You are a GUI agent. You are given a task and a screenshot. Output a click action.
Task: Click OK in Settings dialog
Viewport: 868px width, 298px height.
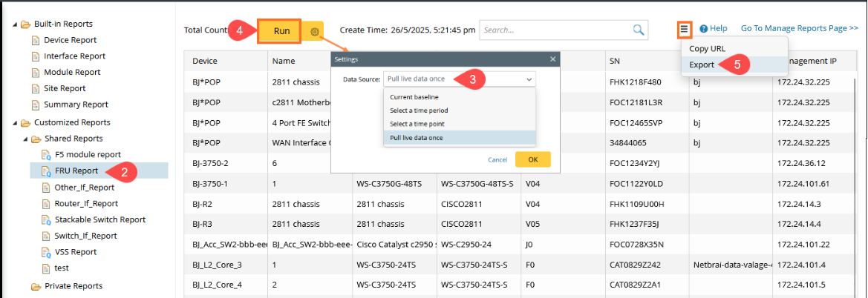(x=532, y=159)
